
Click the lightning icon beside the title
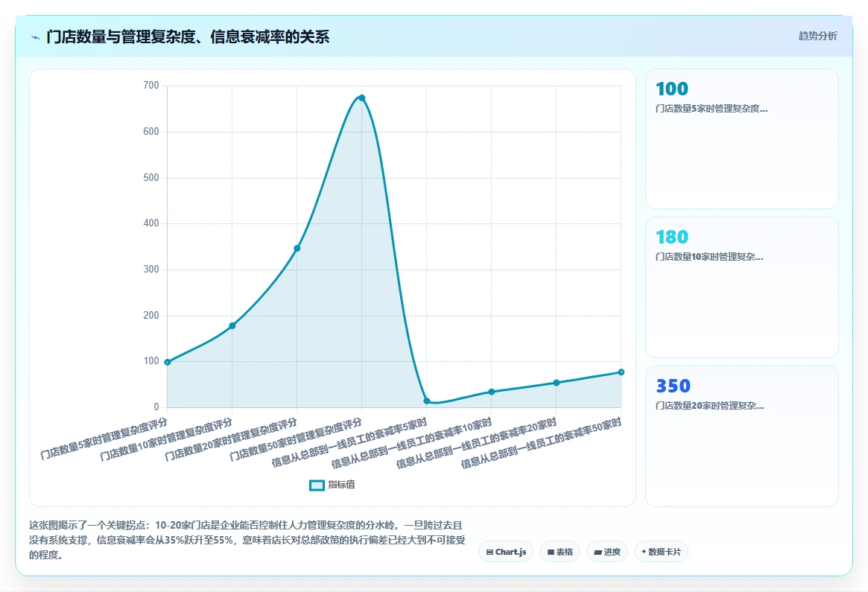36,38
